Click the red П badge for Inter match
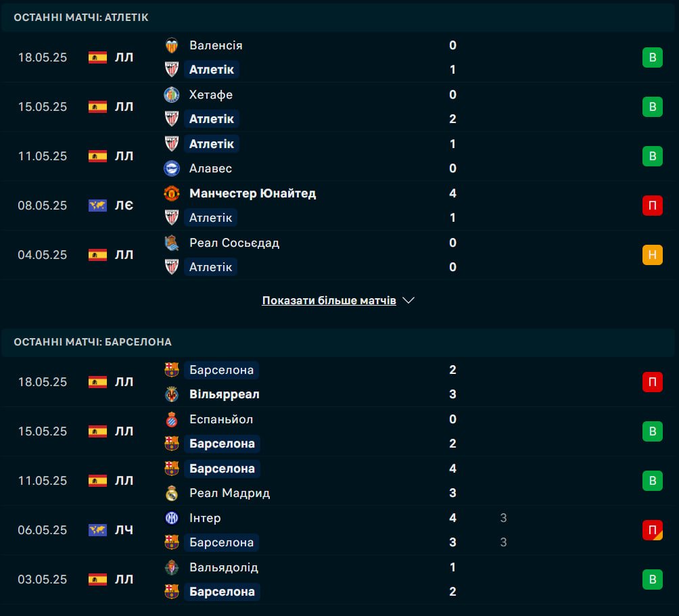The height and width of the screenshot is (616, 679). pyautogui.click(x=653, y=530)
